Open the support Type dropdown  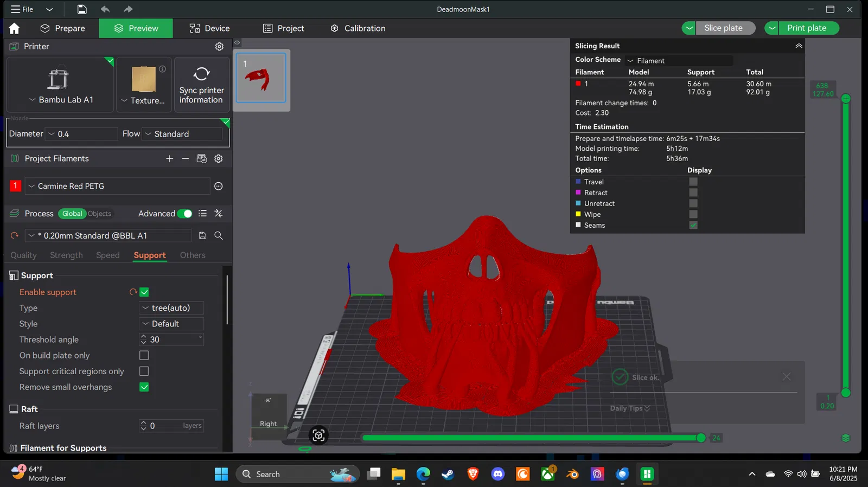(x=171, y=308)
